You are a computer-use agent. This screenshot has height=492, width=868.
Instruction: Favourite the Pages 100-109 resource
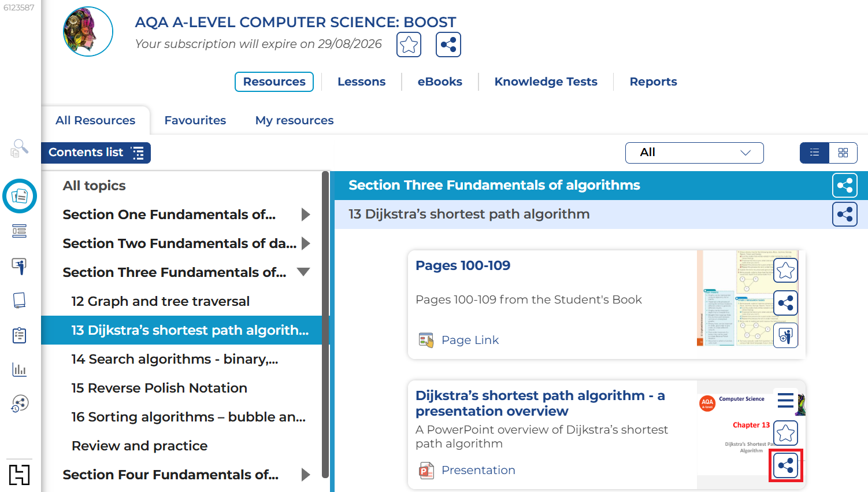[x=785, y=271]
